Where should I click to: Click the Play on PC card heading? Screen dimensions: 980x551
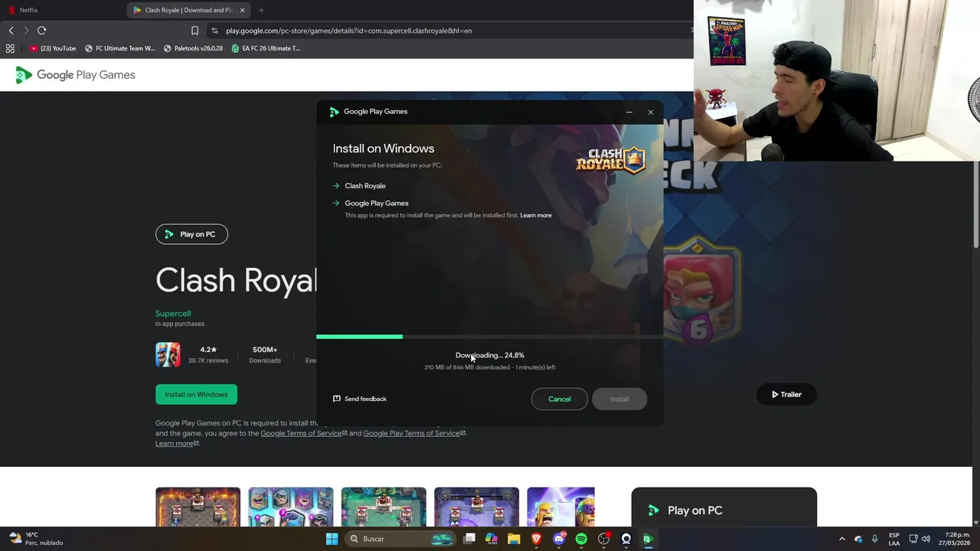click(694, 510)
